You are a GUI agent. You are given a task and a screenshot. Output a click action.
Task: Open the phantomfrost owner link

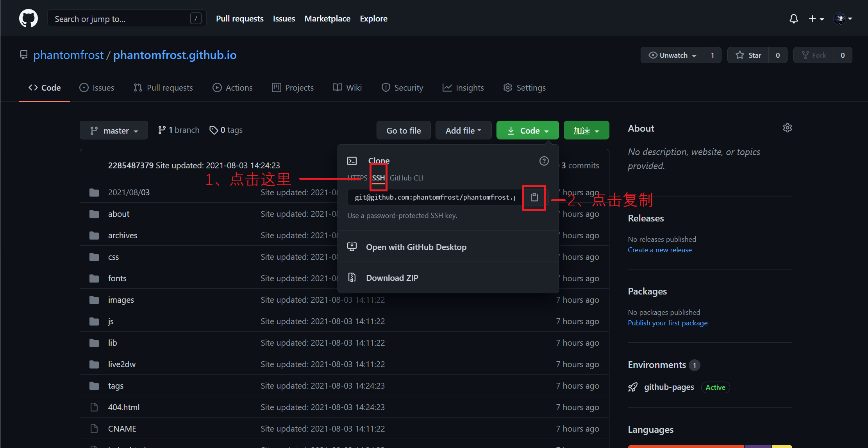[68, 55]
